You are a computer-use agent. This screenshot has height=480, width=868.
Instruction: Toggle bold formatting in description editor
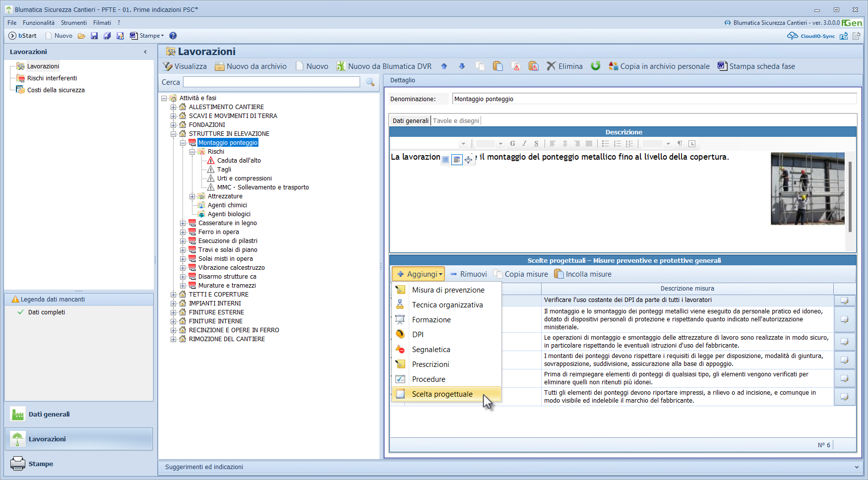[x=512, y=144]
